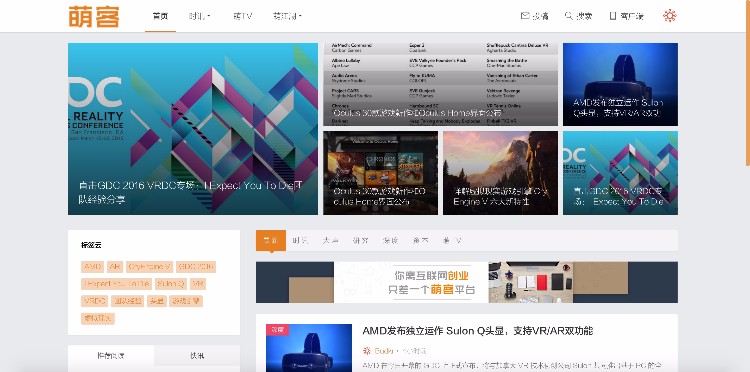Expand the last top navigation dropdown menu
The image size is (750, 372).
(x=287, y=16)
